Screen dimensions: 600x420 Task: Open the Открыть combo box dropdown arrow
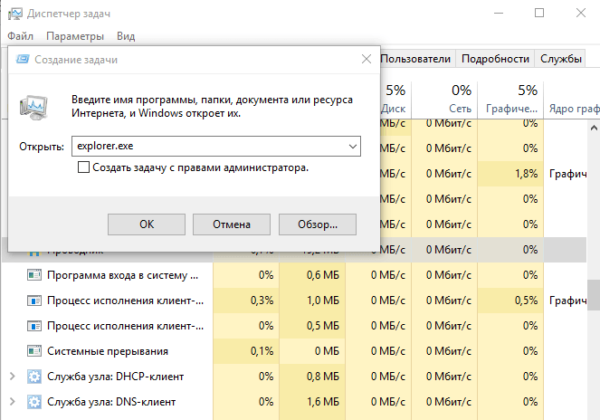(353, 146)
